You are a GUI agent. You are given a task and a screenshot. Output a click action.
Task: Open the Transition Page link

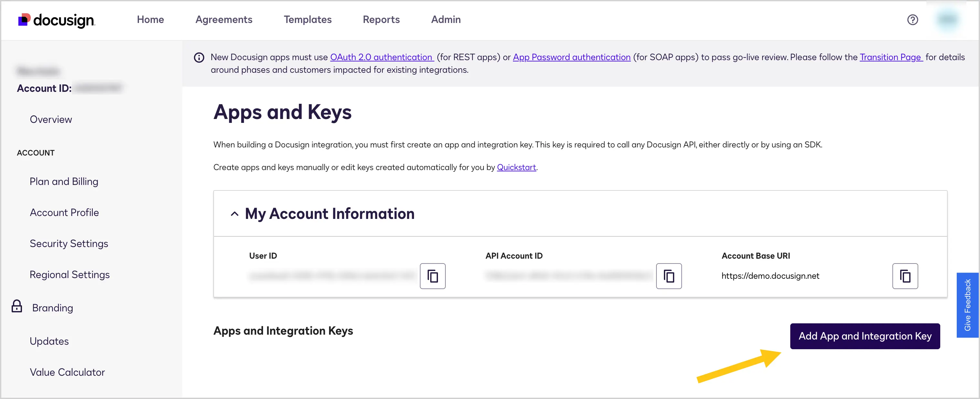click(x=891, y=57)
